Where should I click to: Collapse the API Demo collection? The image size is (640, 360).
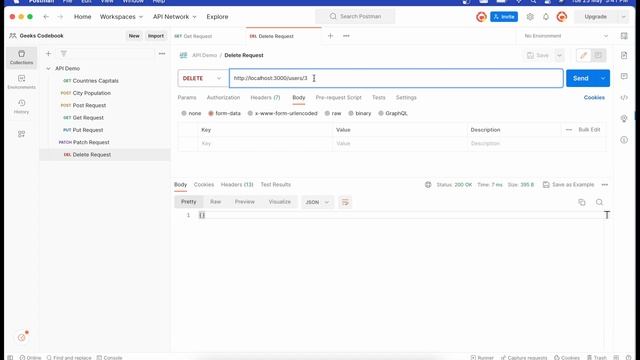click(48, 69)
